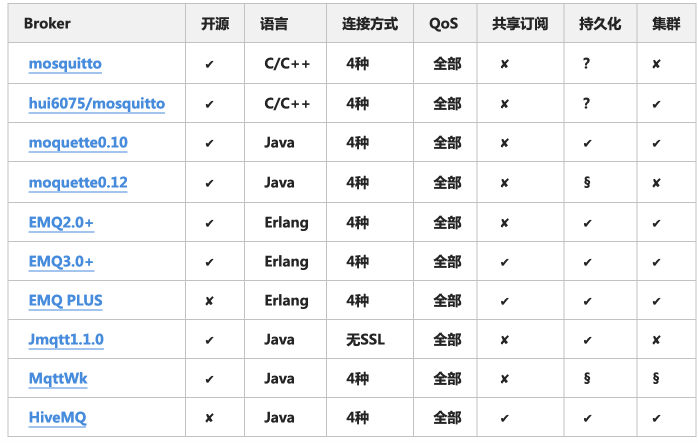Open the mosquitto broker link
Screen dimensions: 698x443
pos(65,64)
